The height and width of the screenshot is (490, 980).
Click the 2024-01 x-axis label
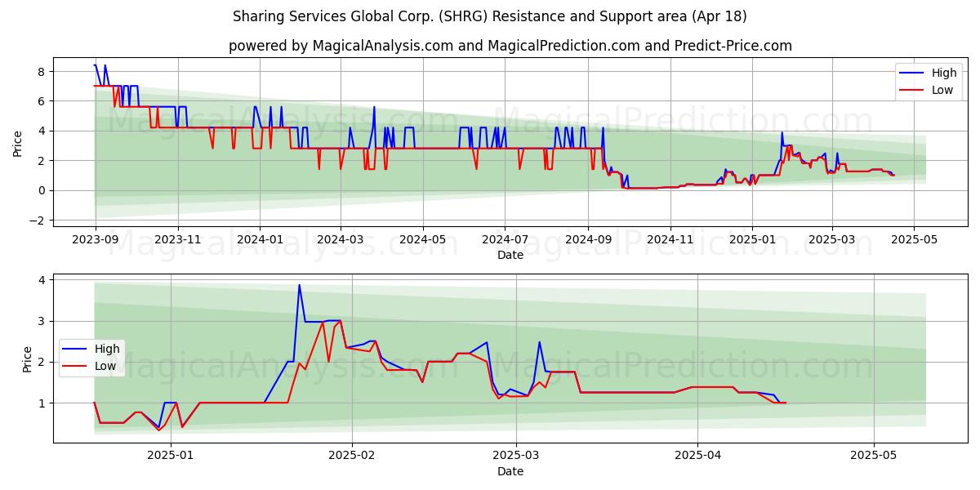260,242
